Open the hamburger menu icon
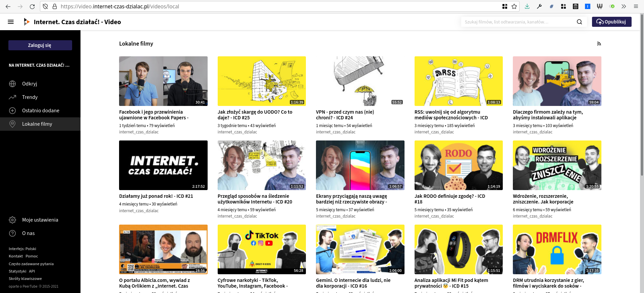 11,22
